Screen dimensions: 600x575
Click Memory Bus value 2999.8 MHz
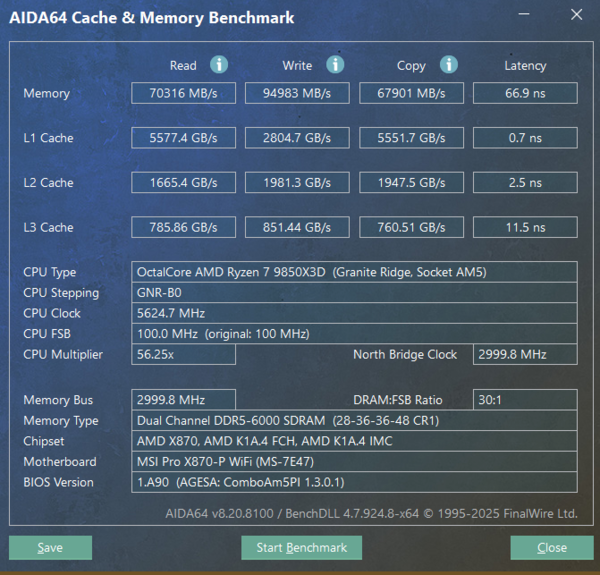point(183,400)
